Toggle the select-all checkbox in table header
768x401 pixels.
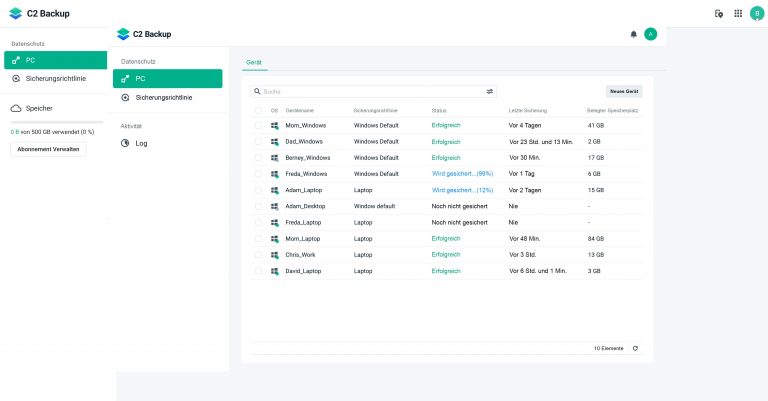(258, 110)
